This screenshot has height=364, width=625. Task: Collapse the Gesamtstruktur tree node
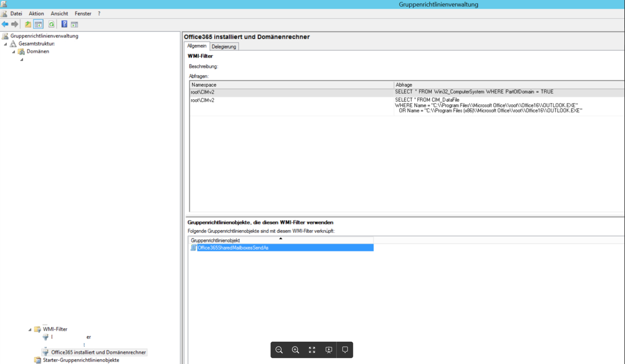point(5,44)
